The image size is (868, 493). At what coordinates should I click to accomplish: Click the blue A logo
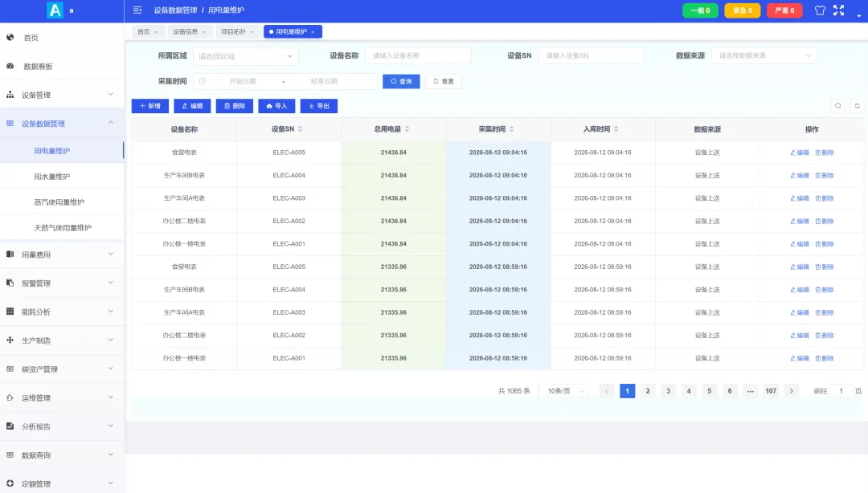(55, 10)
